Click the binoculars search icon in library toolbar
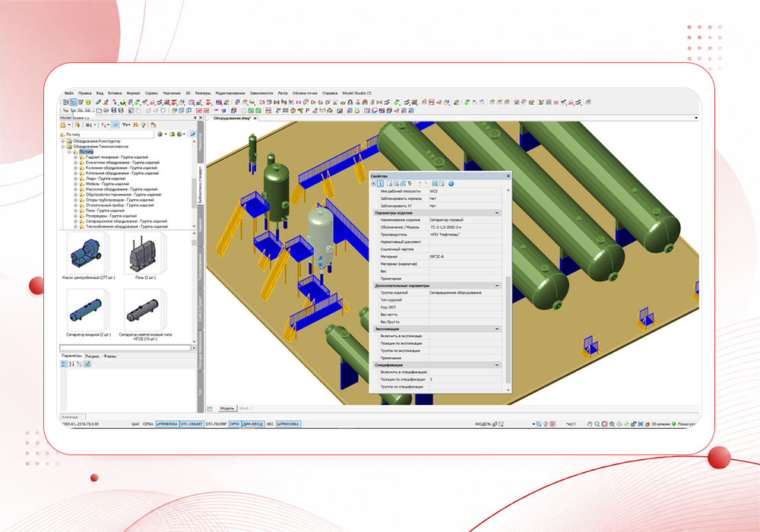Screen dimensions: 760x532 136,125
